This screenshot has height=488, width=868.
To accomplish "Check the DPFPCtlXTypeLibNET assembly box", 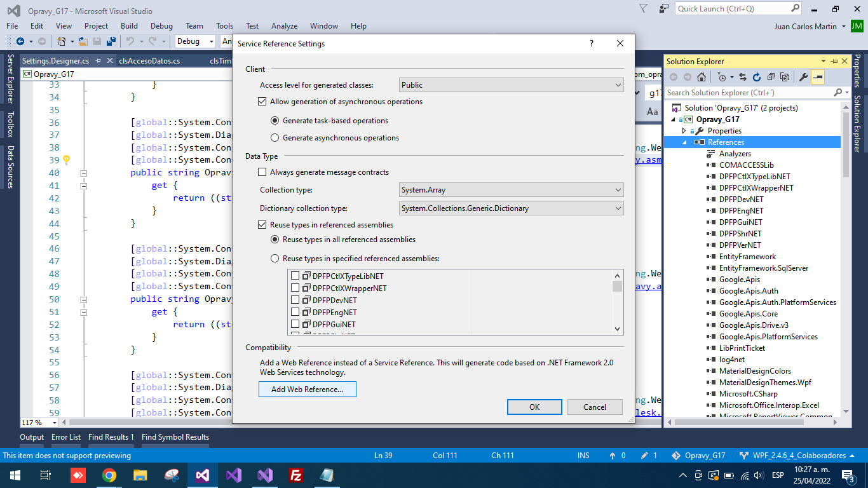I will click(x=295, y=276).
